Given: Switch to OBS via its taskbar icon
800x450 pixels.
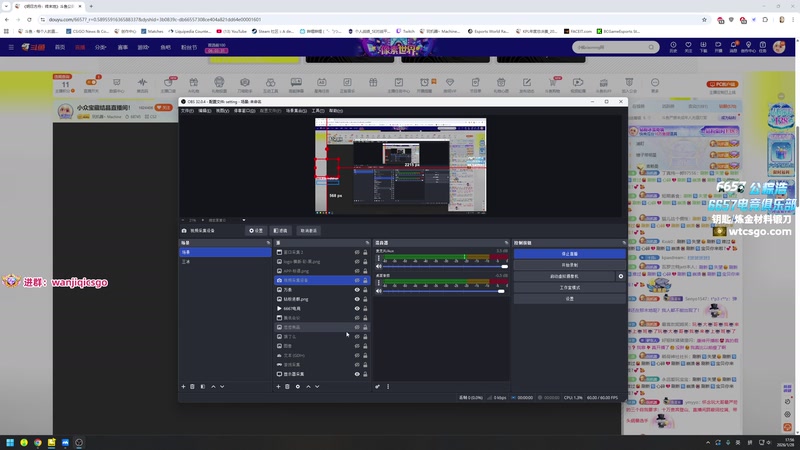Looking at the screenshot, I should pyautogui.click(x=79, y=442).
